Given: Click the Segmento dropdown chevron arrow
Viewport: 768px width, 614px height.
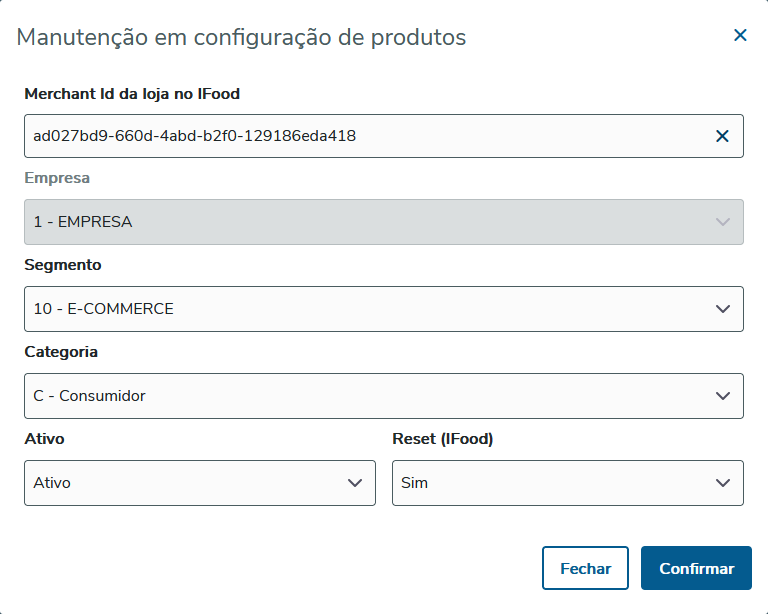Looking at the screenshot, I should [x=723, y=309].
